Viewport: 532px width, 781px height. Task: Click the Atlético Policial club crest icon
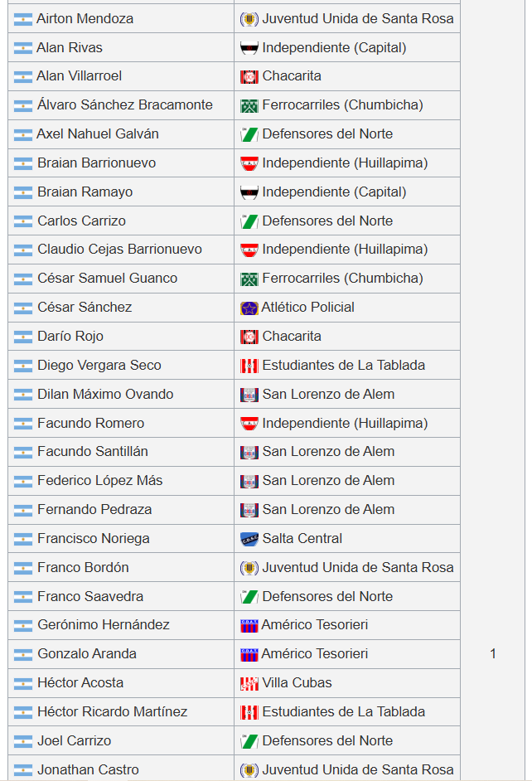click(x=249, y=308)
